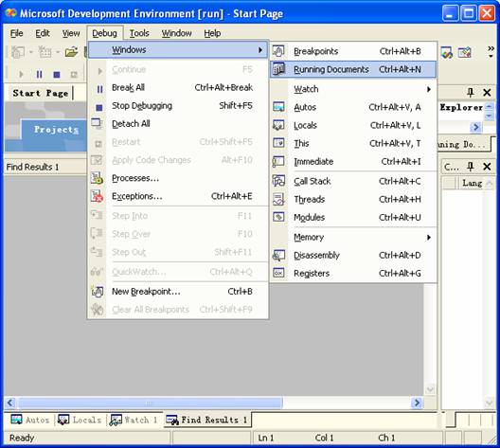Expand the Windows submenu in Debug menu

178,50
